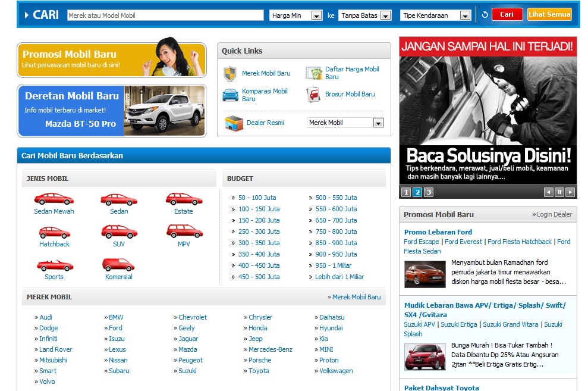Choose the SUV vehicle icon

[119, 232]
